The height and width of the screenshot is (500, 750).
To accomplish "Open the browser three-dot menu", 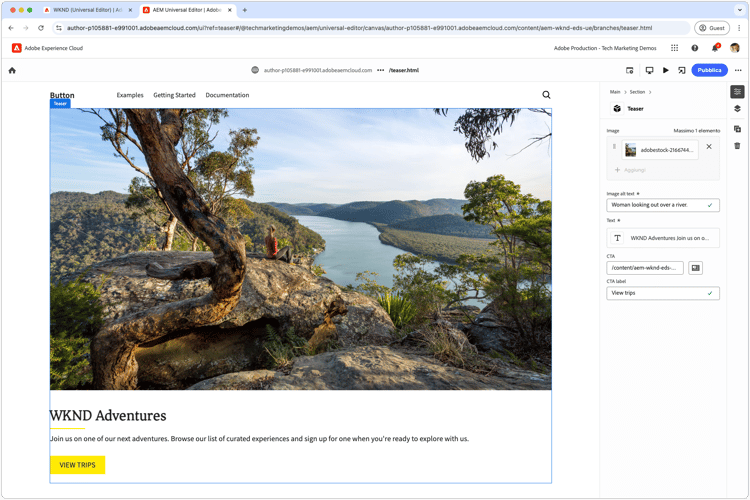I will click(x=739, y=28).
